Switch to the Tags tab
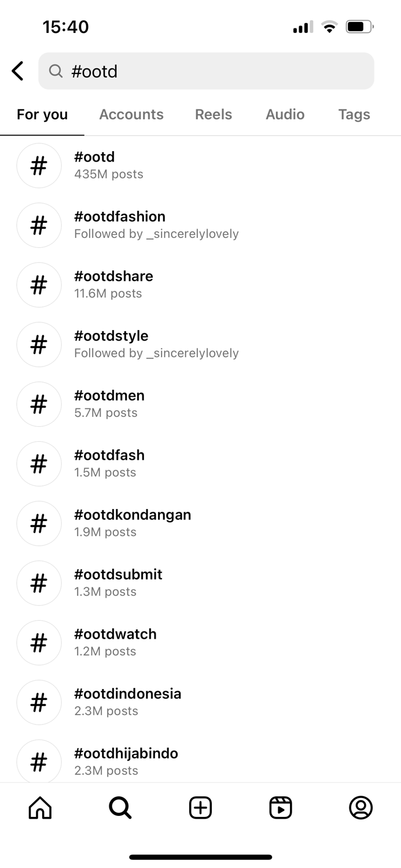Image resolution: width=401 pixels, height=868 pixels. click(354, 114)
